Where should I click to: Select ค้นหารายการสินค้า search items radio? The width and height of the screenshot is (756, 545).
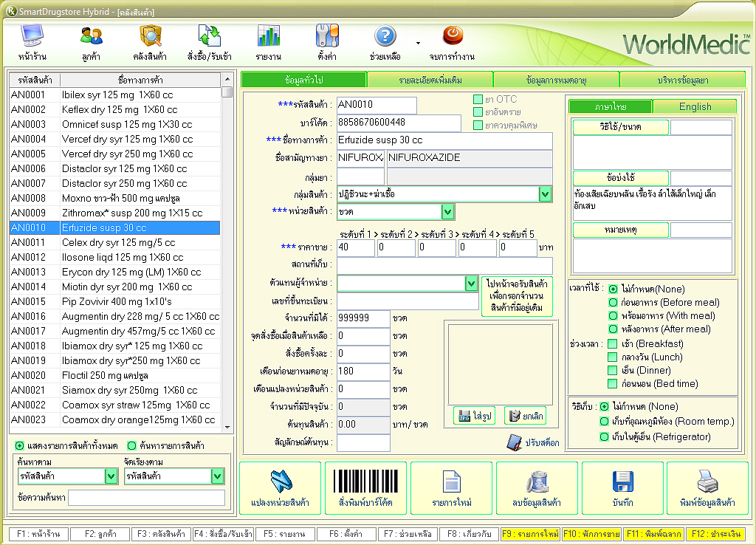(131, 445)
